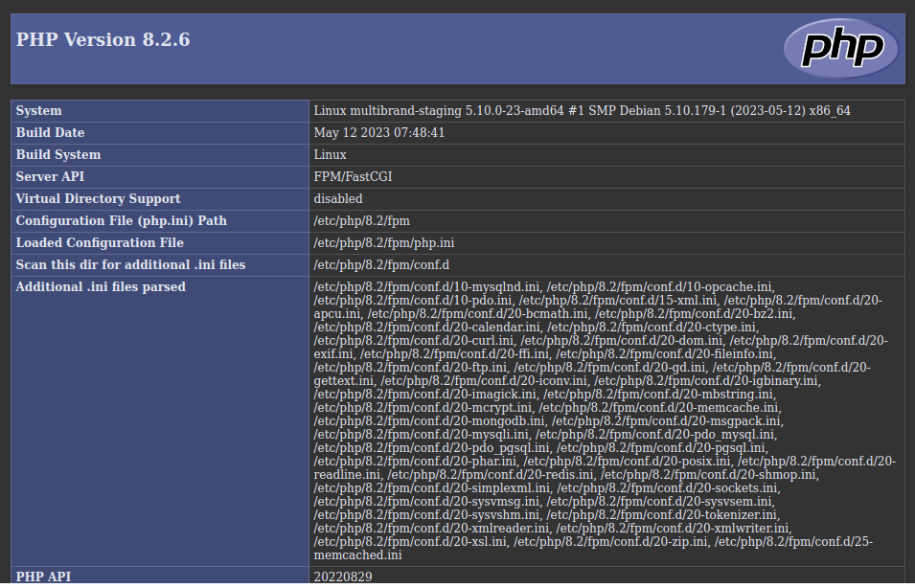This screenshot has width=915, height=588.
Task: Click the 20-imagick.ini path entry
Action: pyautogui.click(x=425, y=395)
